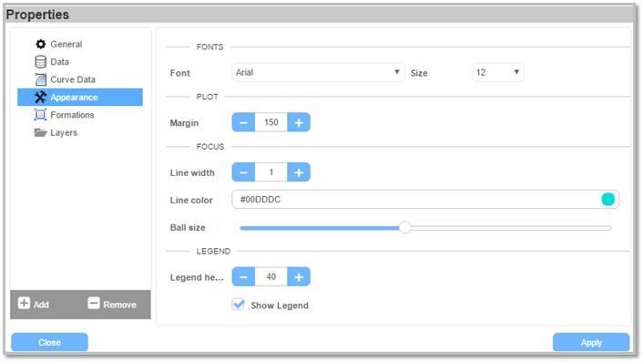Click the Ball size slider handle
The width and height of the screenshot is (644, 363).
point(405,227)
